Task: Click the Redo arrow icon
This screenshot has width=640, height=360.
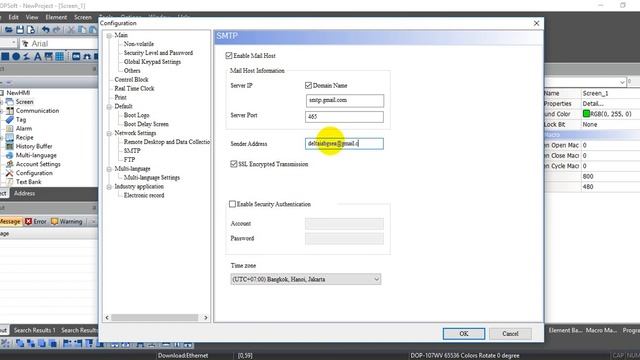Action: (x=57, y=30)
